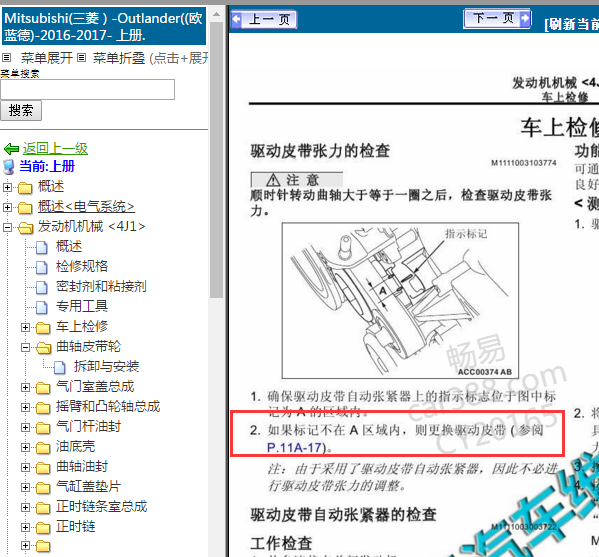Expand the 油底壳 folder

pos(25,447)
